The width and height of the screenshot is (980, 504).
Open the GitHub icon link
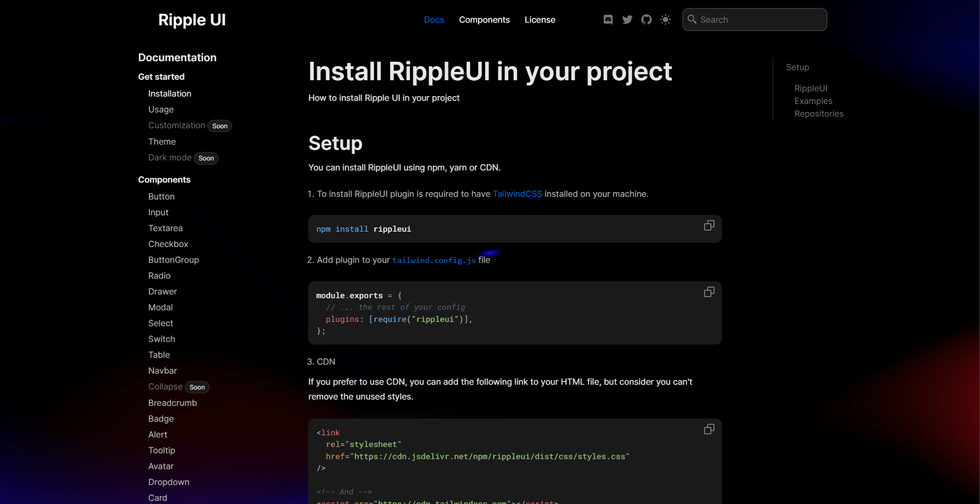pos(646,20)
